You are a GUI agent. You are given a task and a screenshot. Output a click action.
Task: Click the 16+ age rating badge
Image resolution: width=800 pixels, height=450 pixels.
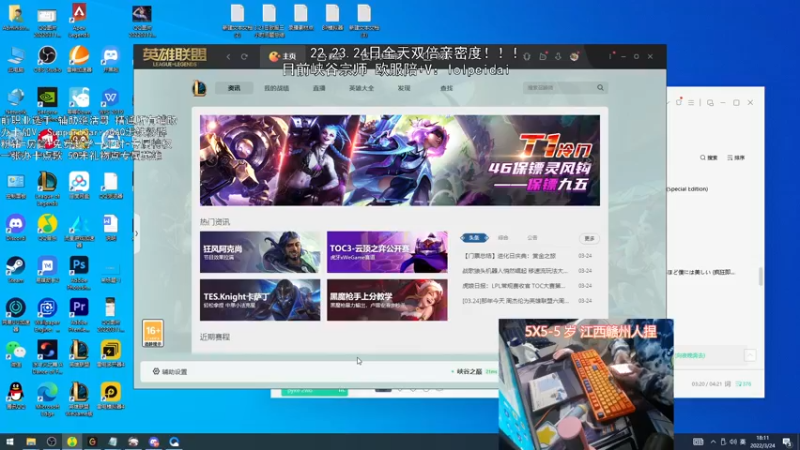coord(153,333)
